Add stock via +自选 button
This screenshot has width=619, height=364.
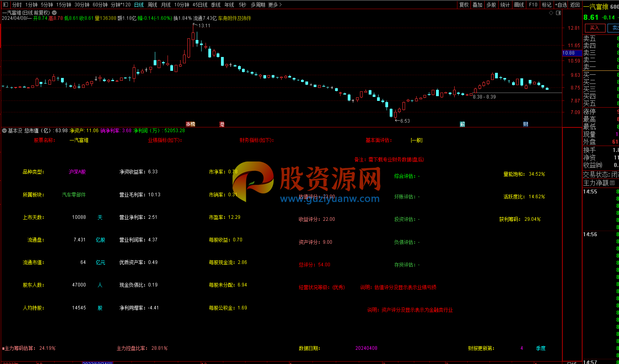[x=561, y=5]
